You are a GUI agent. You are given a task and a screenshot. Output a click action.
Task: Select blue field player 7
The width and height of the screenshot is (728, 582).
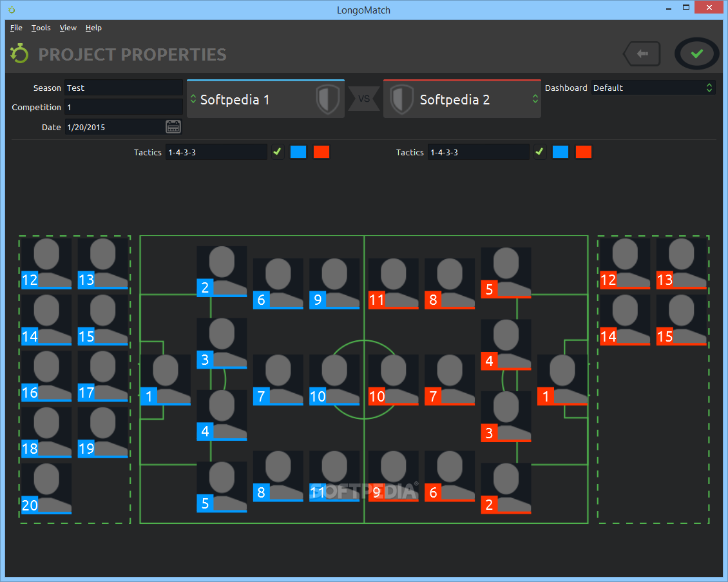click(x=278, y=380)
